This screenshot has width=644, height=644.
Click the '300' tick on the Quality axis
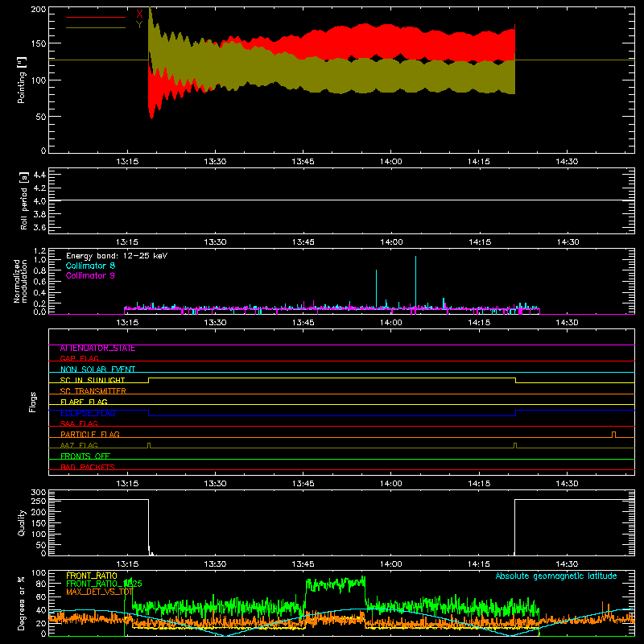coord(39,493)
